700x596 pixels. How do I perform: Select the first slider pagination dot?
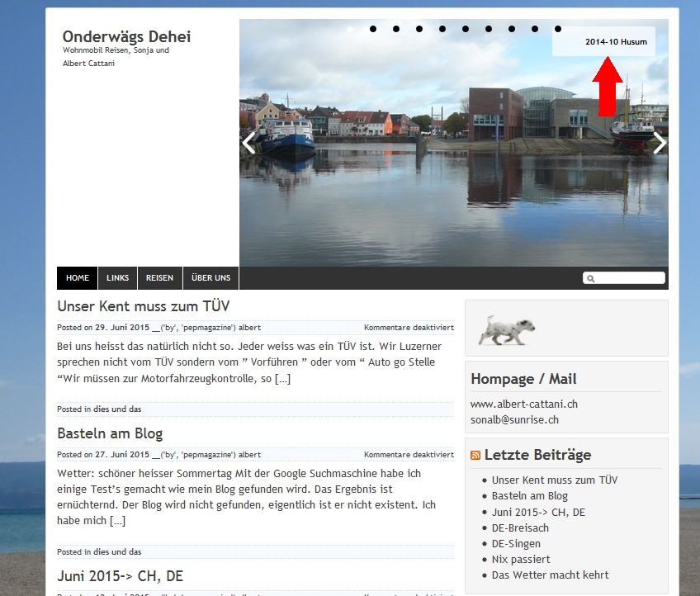350,29
